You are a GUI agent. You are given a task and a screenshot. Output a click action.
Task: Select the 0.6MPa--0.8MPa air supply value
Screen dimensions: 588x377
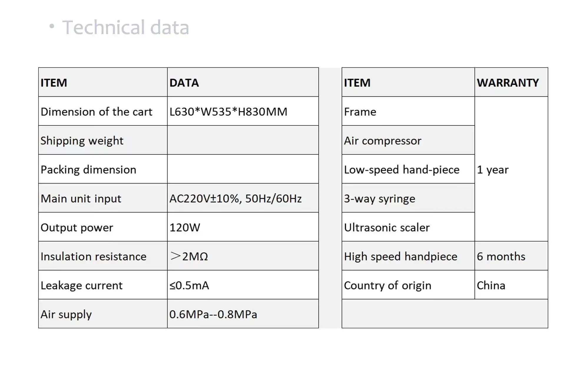point(213,314)
